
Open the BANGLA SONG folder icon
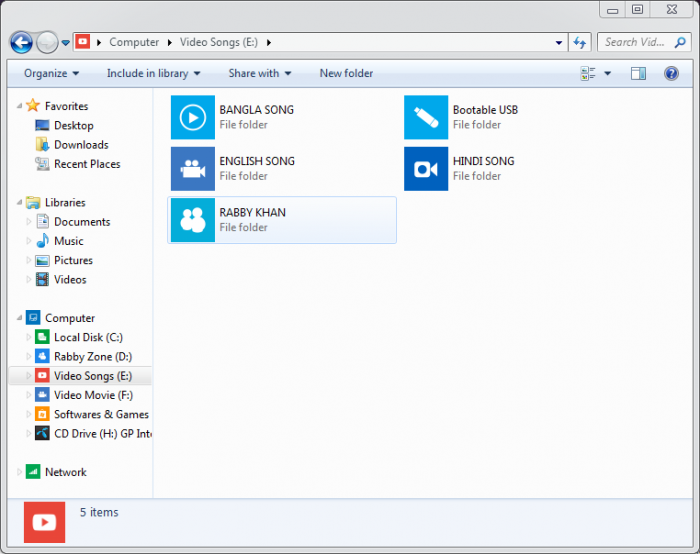point(192,117)
